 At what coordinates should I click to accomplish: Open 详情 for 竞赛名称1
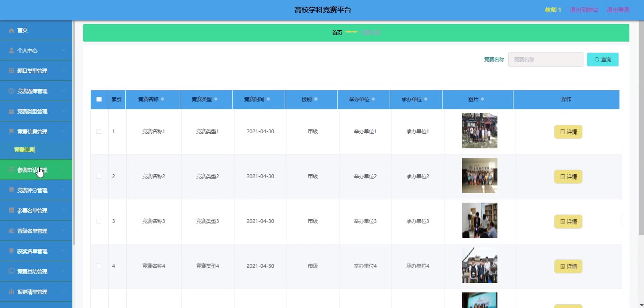(568, 132)
